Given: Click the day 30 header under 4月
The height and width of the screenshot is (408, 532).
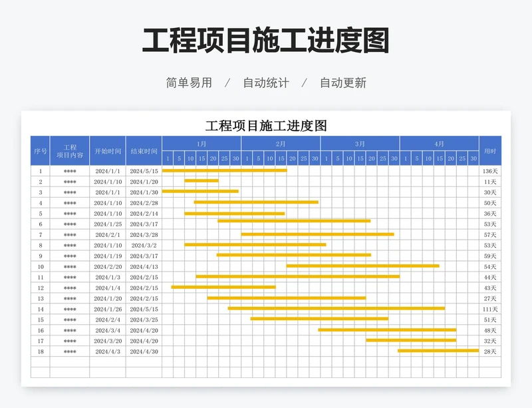Looking at the screenshot, I should click(473, 158).
